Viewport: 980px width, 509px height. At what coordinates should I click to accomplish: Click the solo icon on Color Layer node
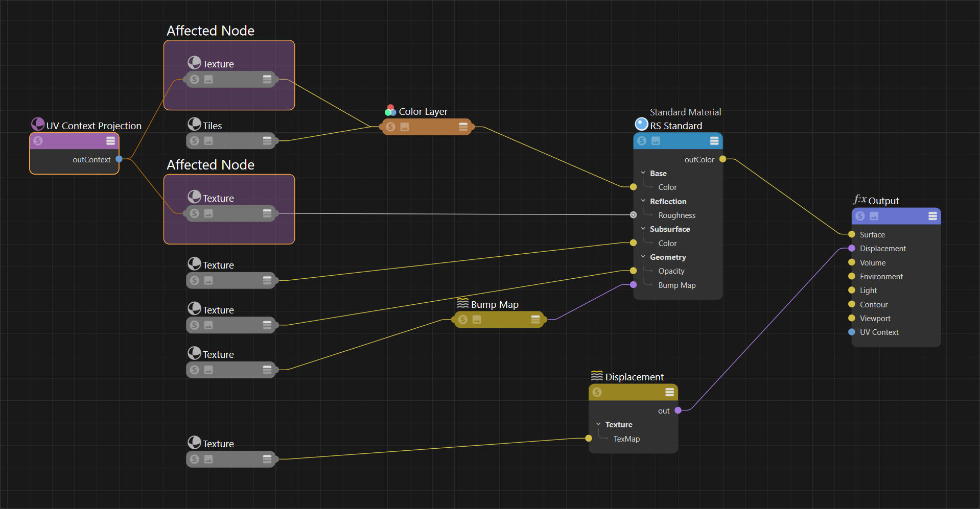pyautogui.click(x=391, y=127)
